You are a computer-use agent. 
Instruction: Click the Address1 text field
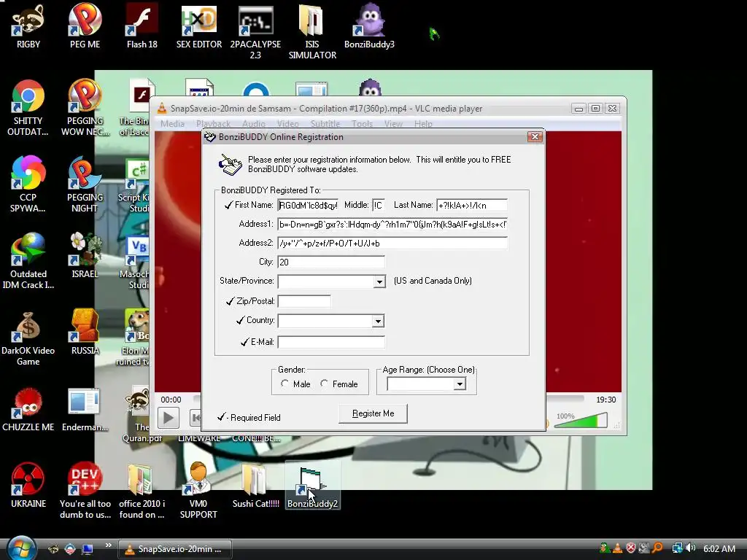[392, 225]
